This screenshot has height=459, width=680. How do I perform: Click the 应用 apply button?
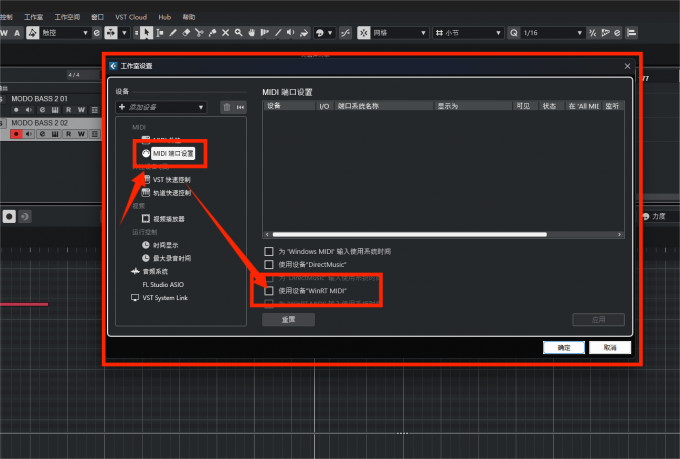598,320
